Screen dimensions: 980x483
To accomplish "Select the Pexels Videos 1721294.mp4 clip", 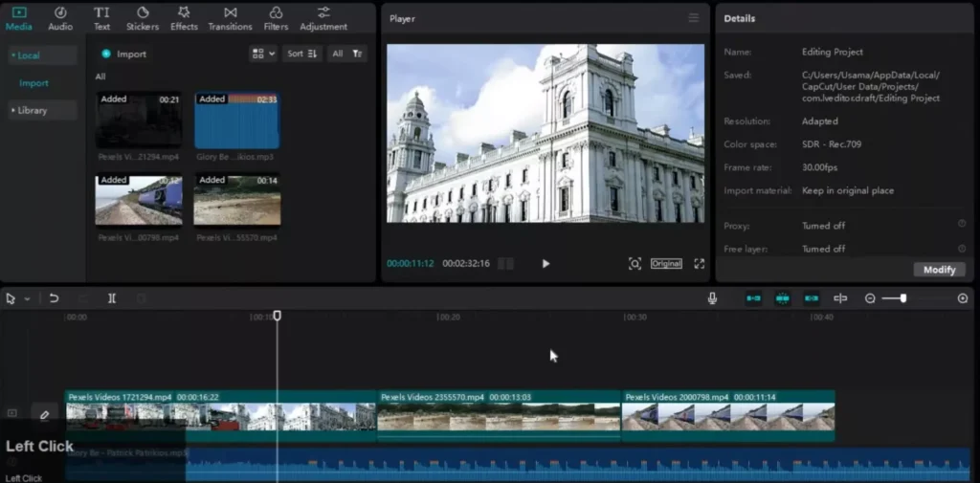I will click(x=221, y=416).
